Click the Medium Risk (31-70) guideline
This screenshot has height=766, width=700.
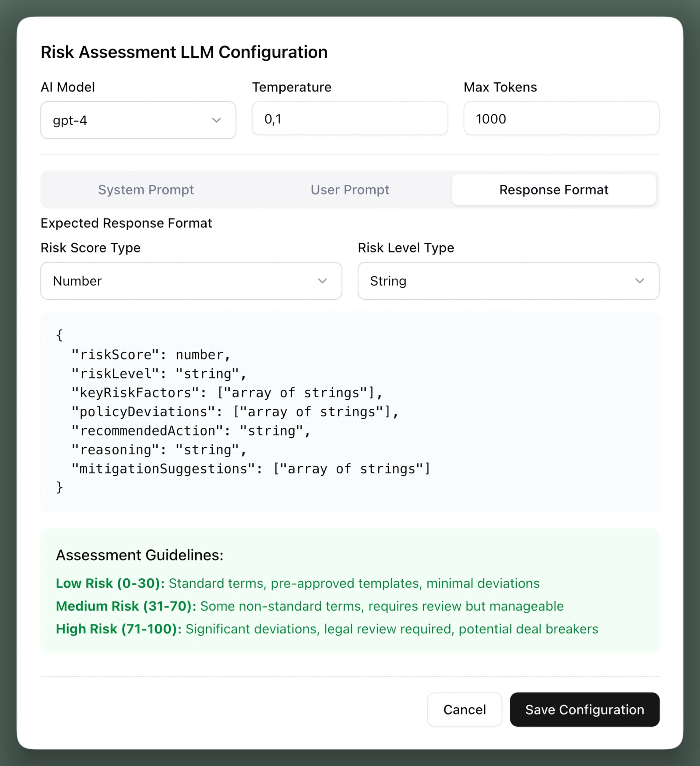pyautogui.click(x=310, y=606)
